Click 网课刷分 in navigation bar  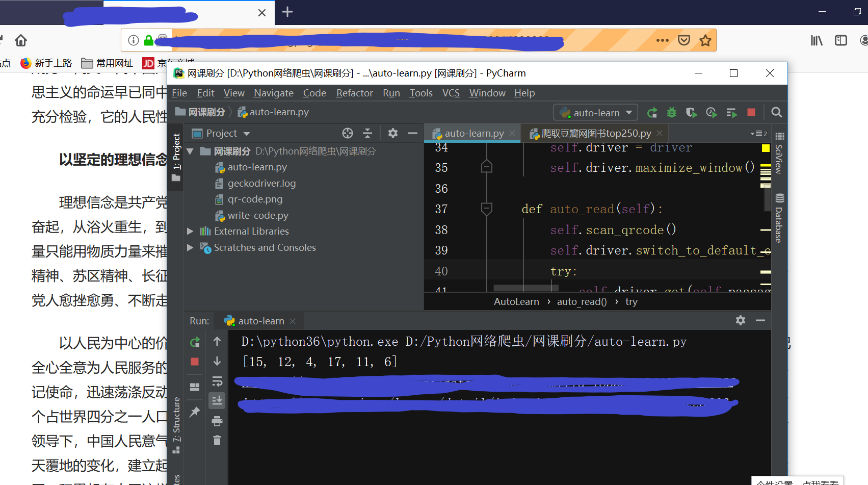(x=200, y=112)
